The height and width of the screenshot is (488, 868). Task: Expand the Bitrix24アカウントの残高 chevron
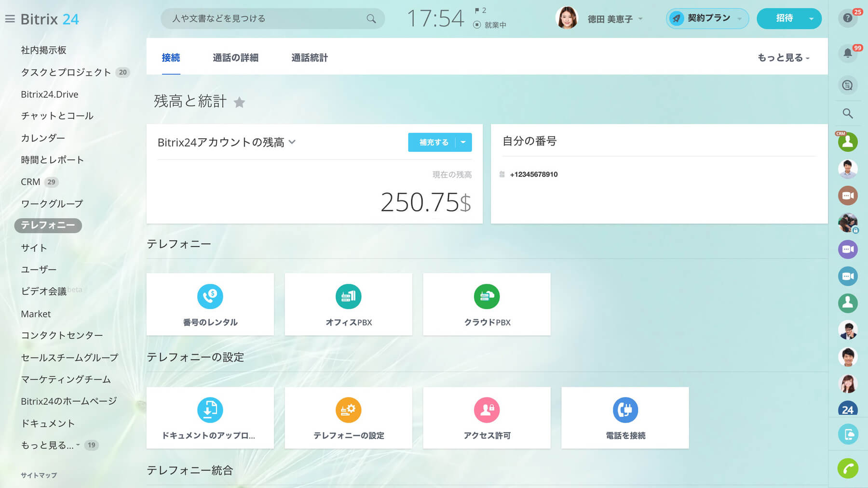(292, 142)
